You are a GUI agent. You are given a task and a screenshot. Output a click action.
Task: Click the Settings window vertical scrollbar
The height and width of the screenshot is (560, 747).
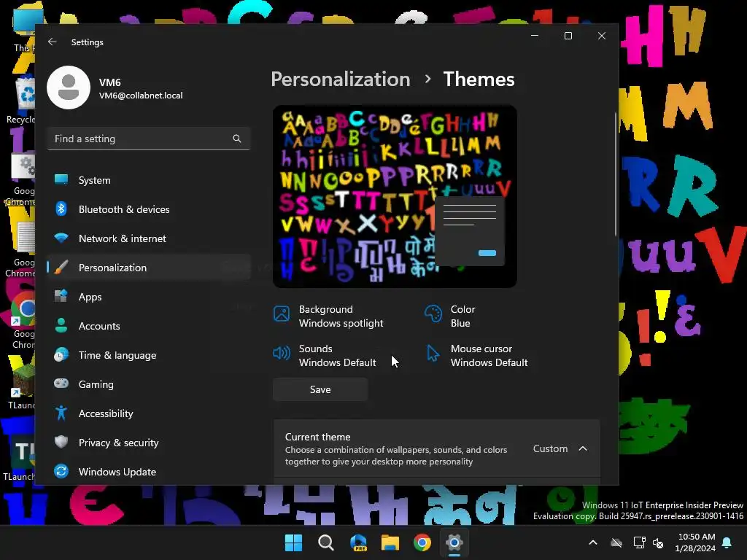(x=616, y=174)
